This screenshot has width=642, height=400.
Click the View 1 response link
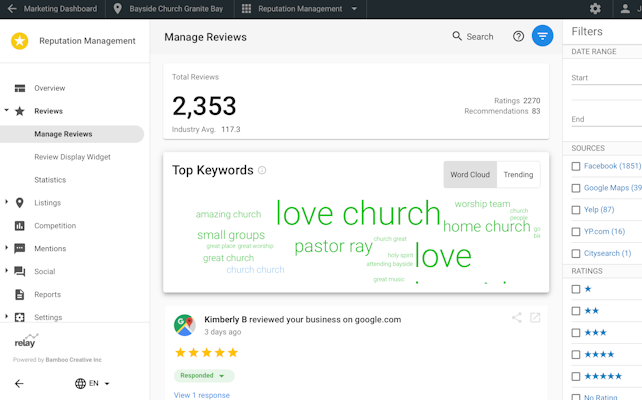pos(201,395)
